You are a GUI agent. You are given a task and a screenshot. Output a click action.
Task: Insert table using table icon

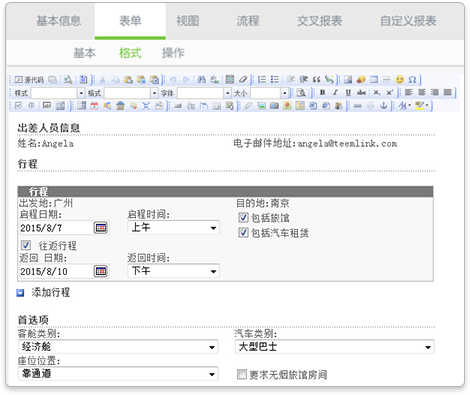pos(374,80)
